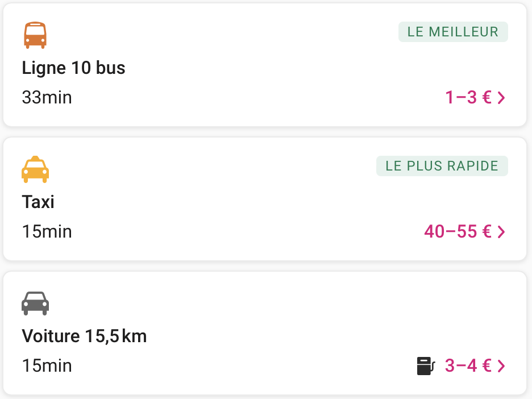Viewport: 532px width, 399px height.
Task: Click the 1–3 € bus price
Action: 468,97
